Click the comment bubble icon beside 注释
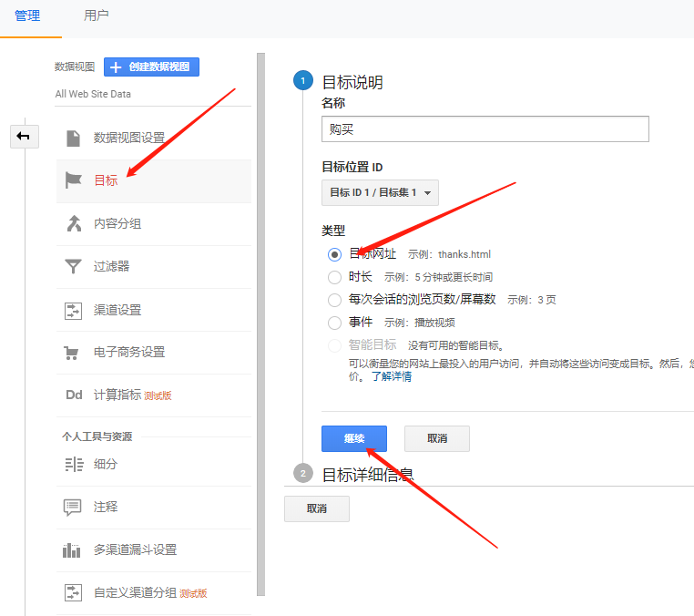The width and height of the screenshot is (694, 616). pos(73,507)
